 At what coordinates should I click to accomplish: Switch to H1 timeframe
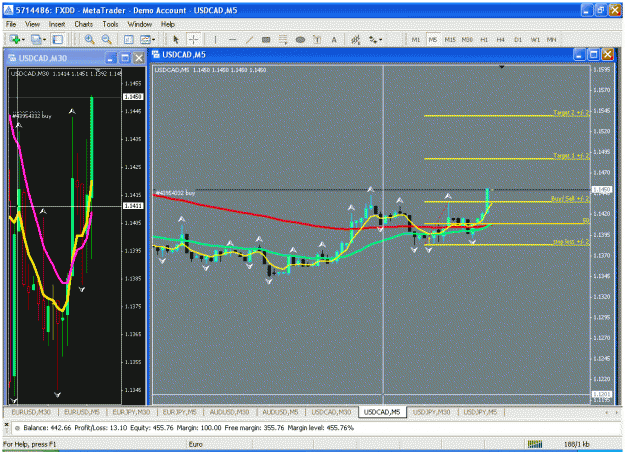point(484,39)
